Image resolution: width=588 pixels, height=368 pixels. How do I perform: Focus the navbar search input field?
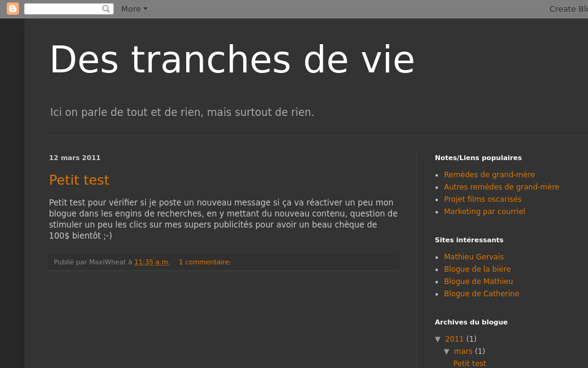(62, 9)
